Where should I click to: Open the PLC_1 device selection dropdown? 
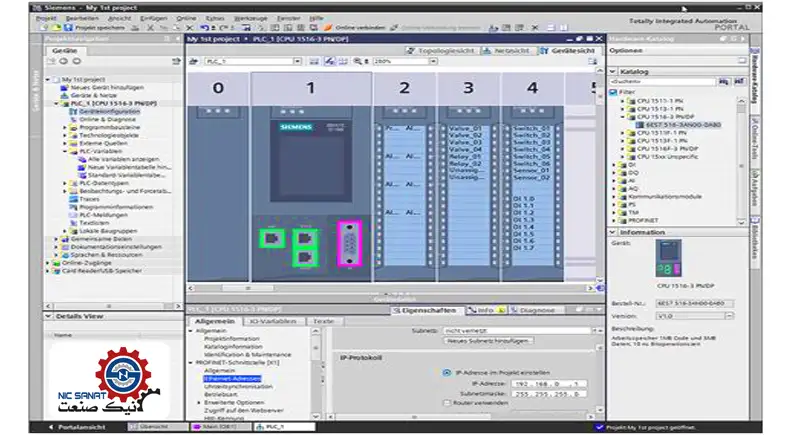pos(297,61)
